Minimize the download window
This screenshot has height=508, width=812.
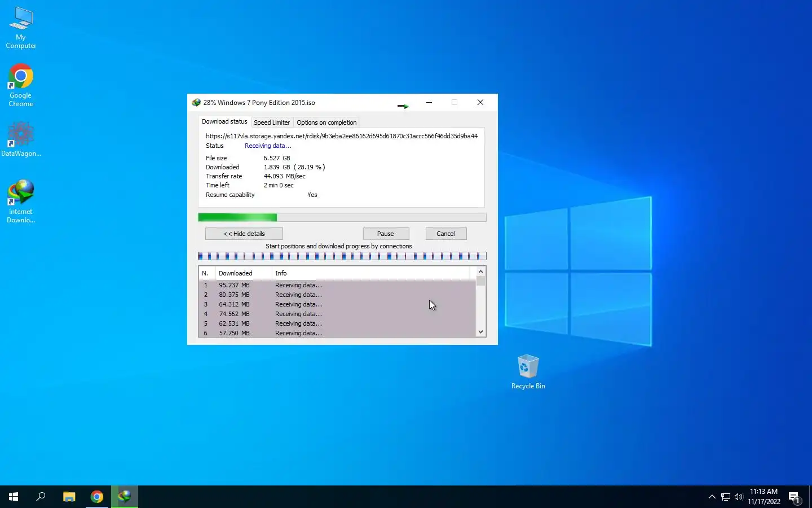coord(429,103)
